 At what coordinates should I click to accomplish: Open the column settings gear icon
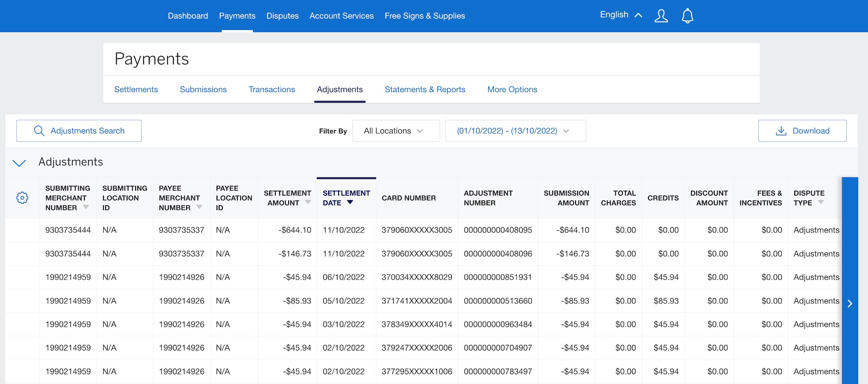[x=22, y=197]
